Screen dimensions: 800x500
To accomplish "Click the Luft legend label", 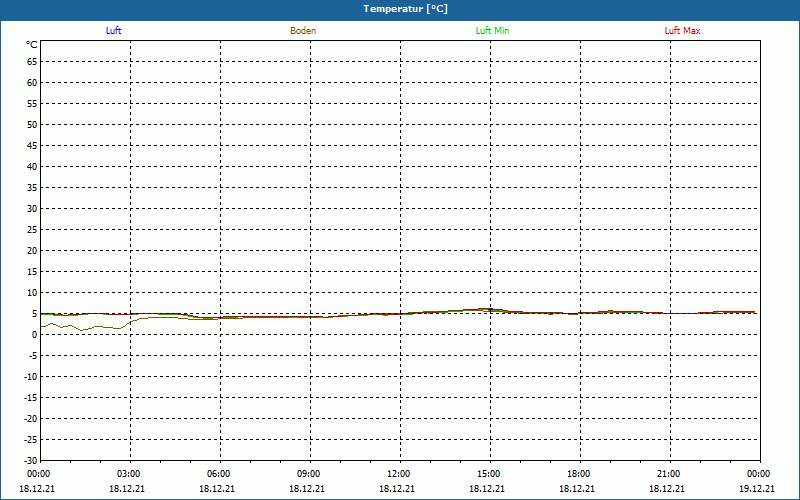I will pyautogui.click(x=113, y=31).
